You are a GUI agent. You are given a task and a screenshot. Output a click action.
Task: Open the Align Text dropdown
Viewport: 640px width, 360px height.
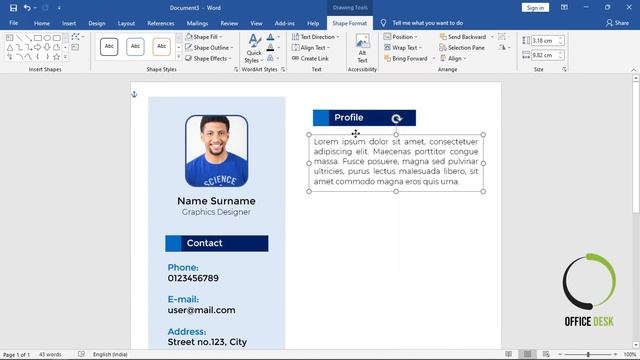tap(311, 48)
